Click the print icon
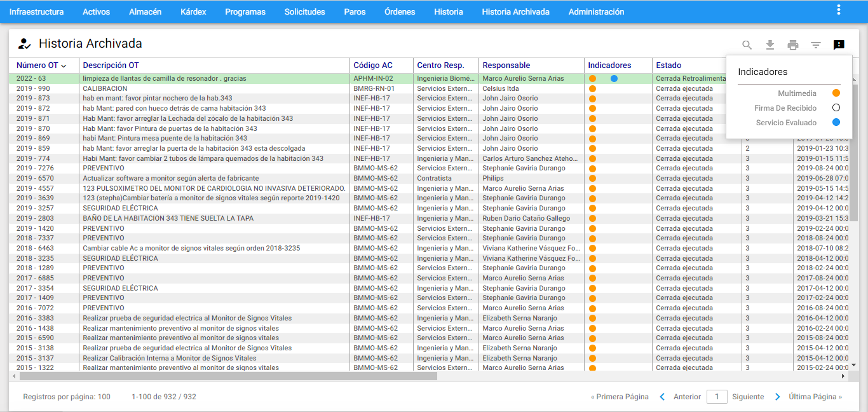868x412 pixels. click(x=793, y=45)
